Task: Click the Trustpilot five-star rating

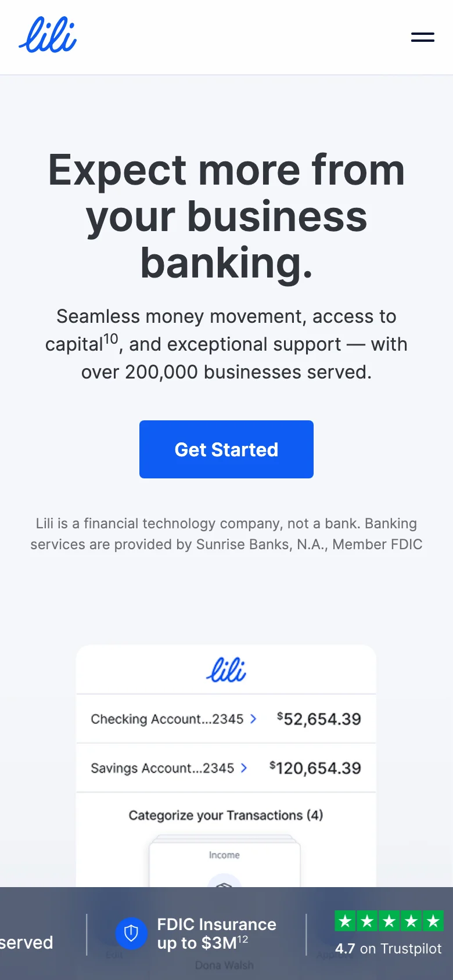Action: (x=389, y=921)
